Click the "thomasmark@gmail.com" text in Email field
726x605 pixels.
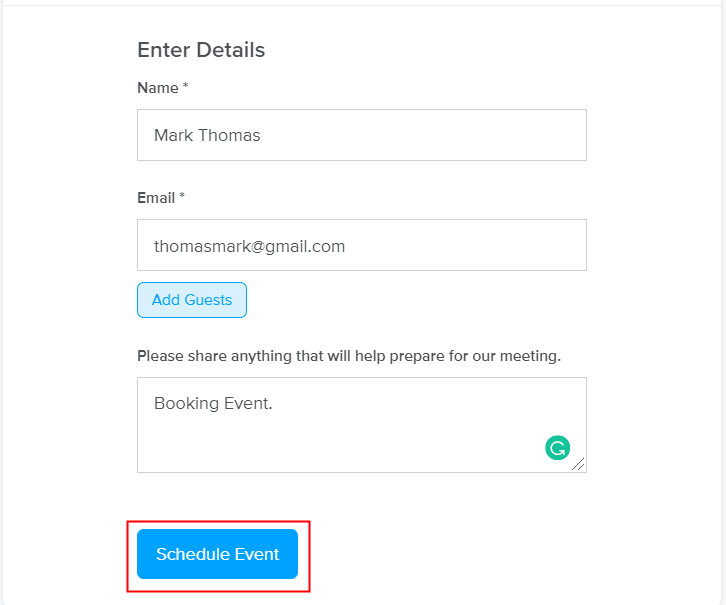point(249,246)
